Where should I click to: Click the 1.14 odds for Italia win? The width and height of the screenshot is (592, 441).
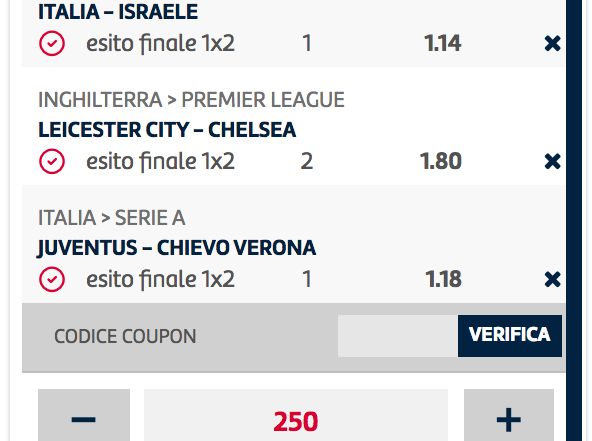[442, 43]
